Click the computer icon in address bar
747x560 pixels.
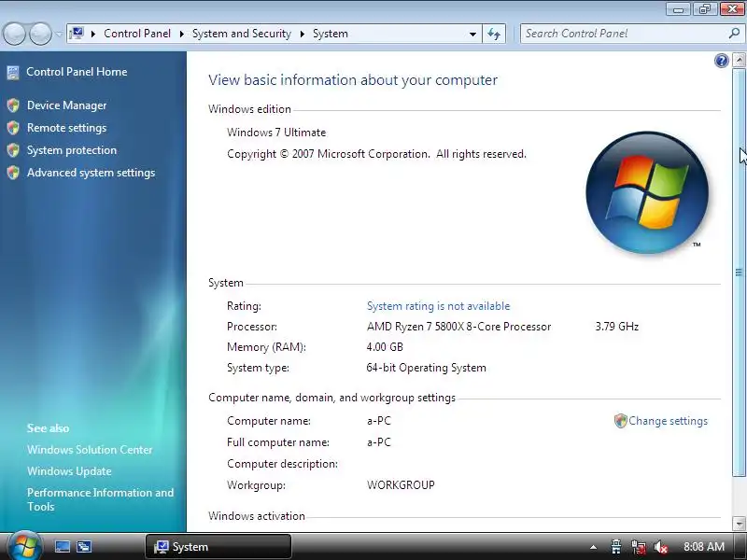point(77,34)
